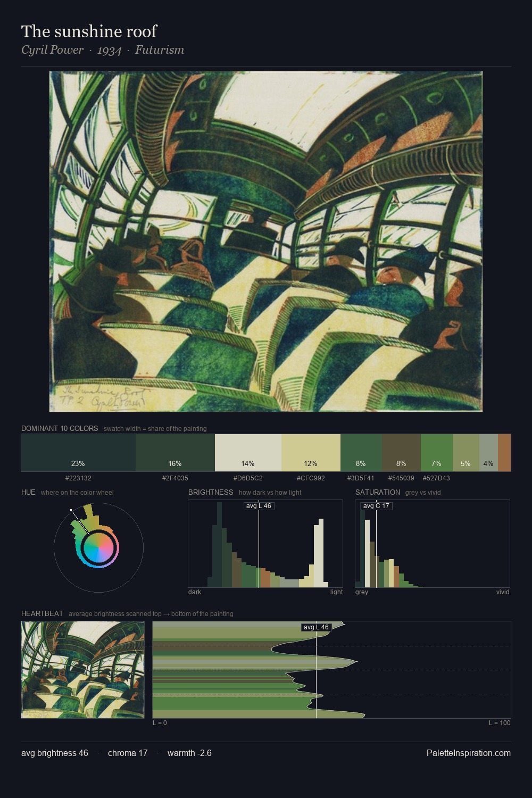The width and height of the screenshot is (532, 798).
Task: Click 'how dark vs how light' caption
Action: 270,493
